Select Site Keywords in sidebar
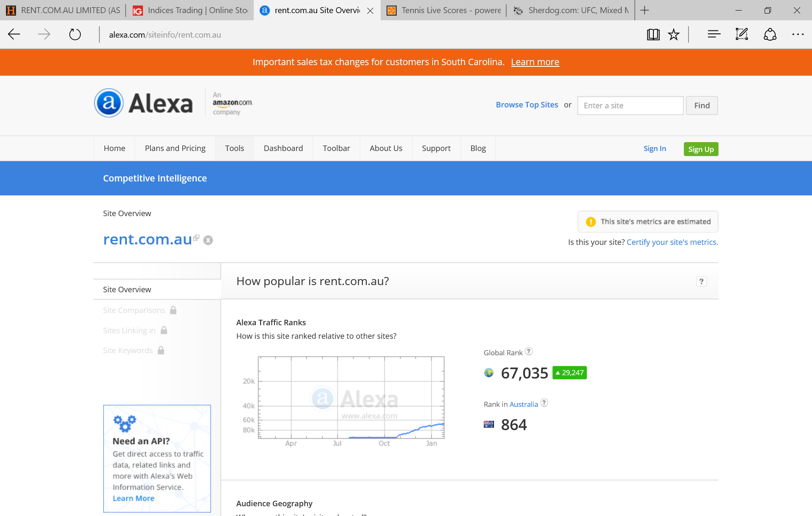 pyautogui.click(x=128, y=350)
